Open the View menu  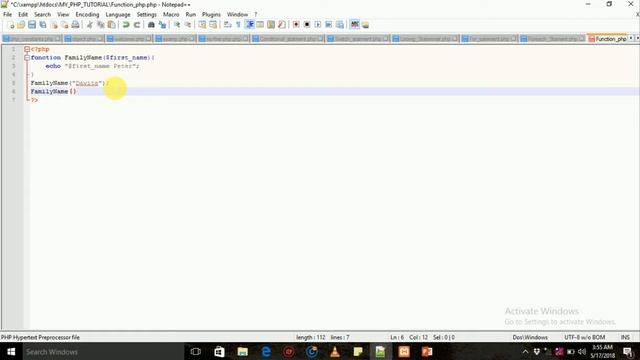coord(63,14)
